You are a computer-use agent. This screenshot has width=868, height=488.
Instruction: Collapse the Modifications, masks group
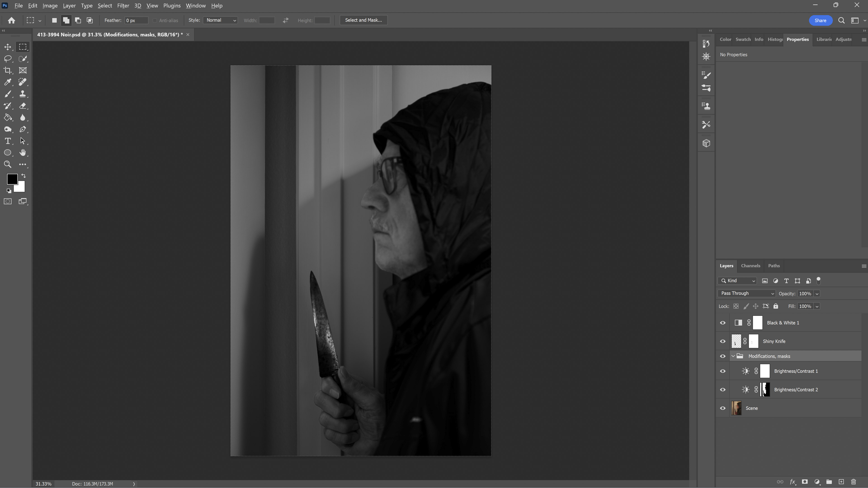point(733,356)
